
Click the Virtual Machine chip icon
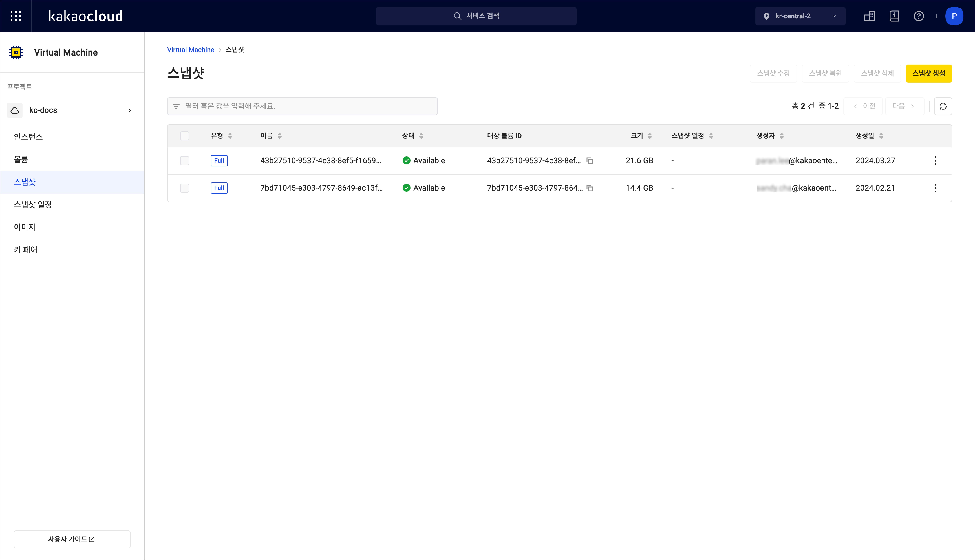click(16, 52)
